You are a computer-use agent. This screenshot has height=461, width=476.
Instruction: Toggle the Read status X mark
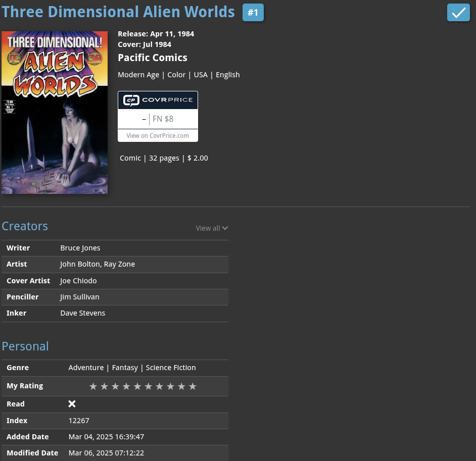click(72, 403)
